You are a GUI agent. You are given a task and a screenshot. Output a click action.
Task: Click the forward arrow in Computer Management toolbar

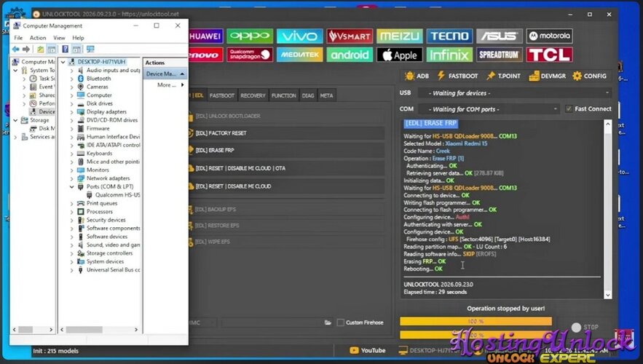(x=26, y=50)
